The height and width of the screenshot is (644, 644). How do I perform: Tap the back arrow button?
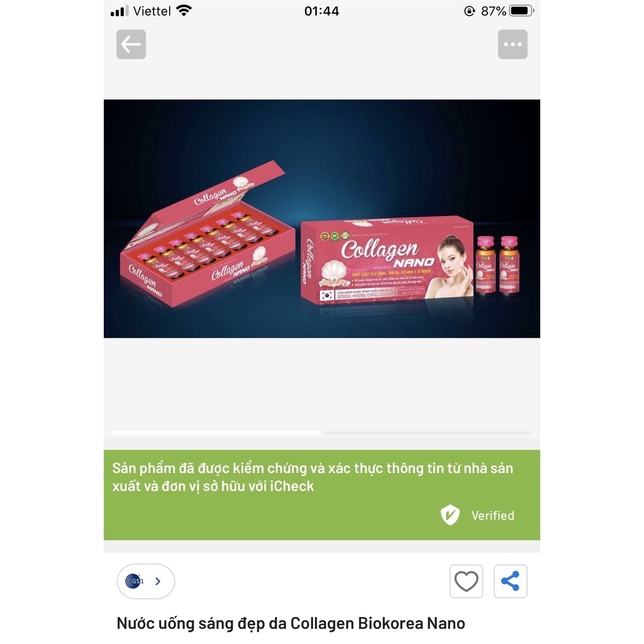131,45
